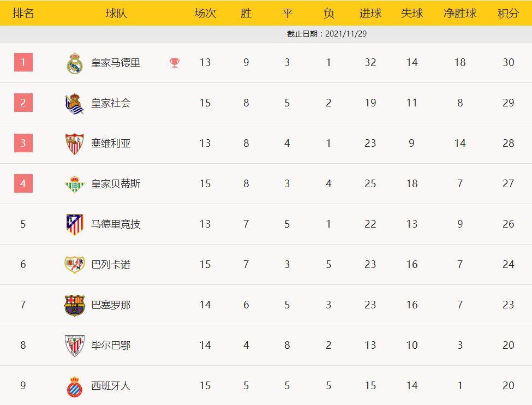The image size is (532, 405).
Task: Click the Real Sociedad club crest
Action: click(74, 103)
